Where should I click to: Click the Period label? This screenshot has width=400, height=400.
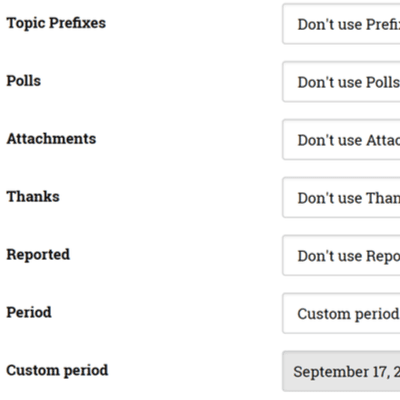(29, 313)
